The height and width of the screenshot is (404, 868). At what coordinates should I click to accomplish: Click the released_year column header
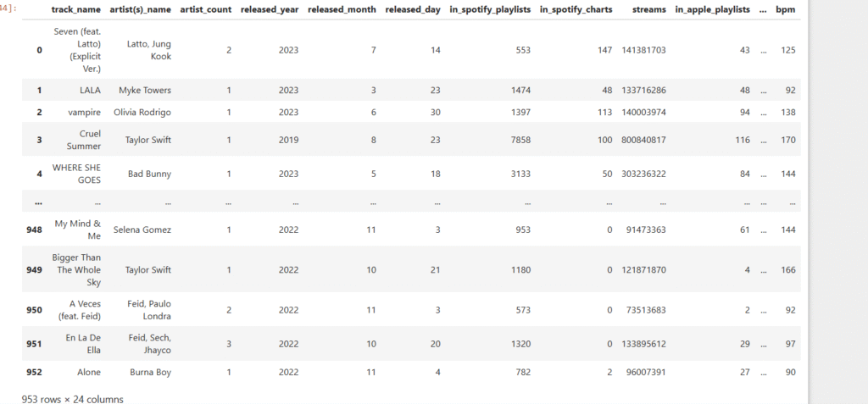[x=270, y=8]
